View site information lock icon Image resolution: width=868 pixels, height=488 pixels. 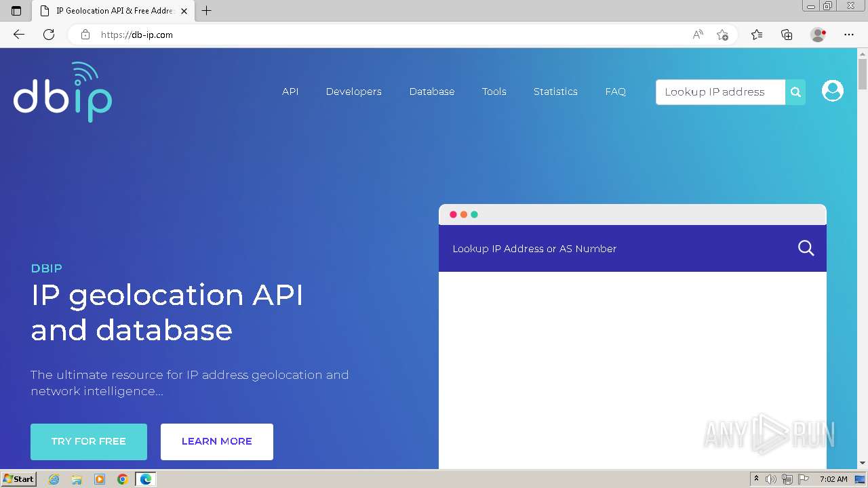point(85,35)
